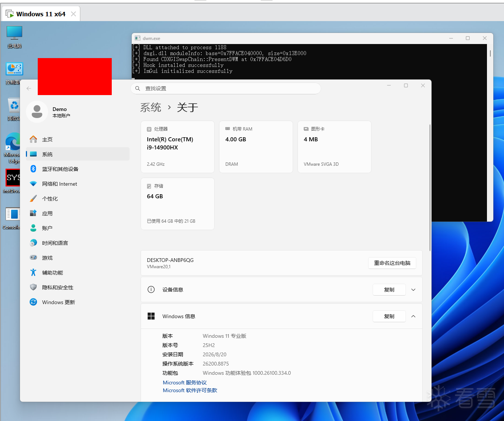This screenshot has height=421, width=504.
Task: Select the Windows 11 x64 VM tab
Action: coord(41,14)
